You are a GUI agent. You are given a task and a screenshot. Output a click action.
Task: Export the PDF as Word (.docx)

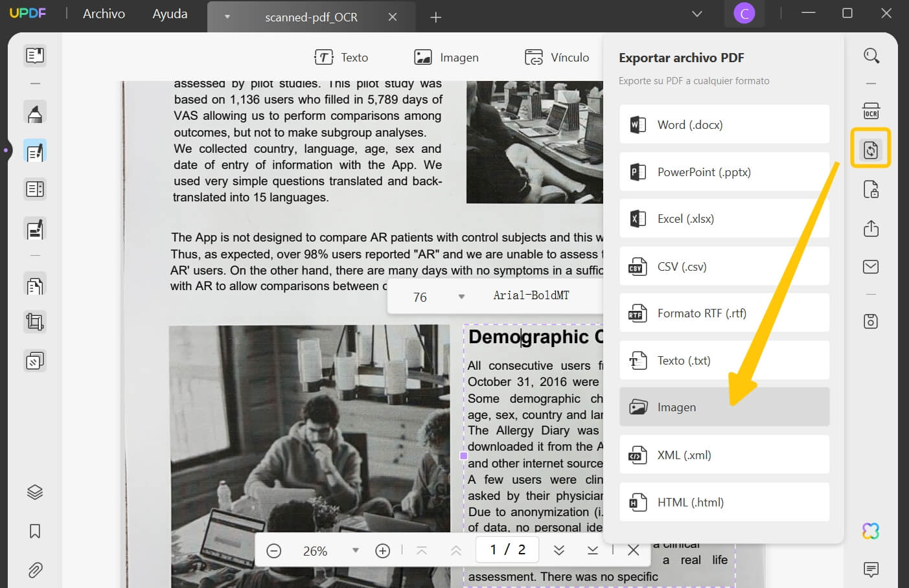pos(724,124)
